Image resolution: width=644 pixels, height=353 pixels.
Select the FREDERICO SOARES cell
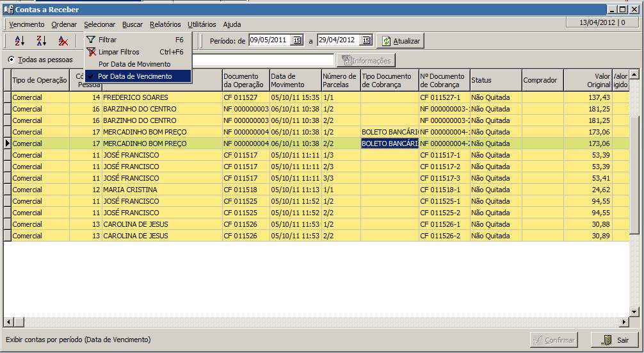(162, 97)
